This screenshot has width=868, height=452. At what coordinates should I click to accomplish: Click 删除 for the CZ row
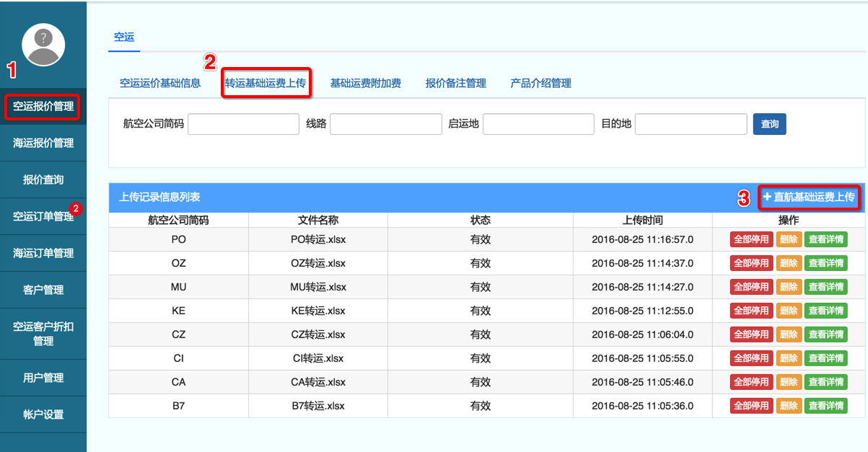(x=789, y=334)
